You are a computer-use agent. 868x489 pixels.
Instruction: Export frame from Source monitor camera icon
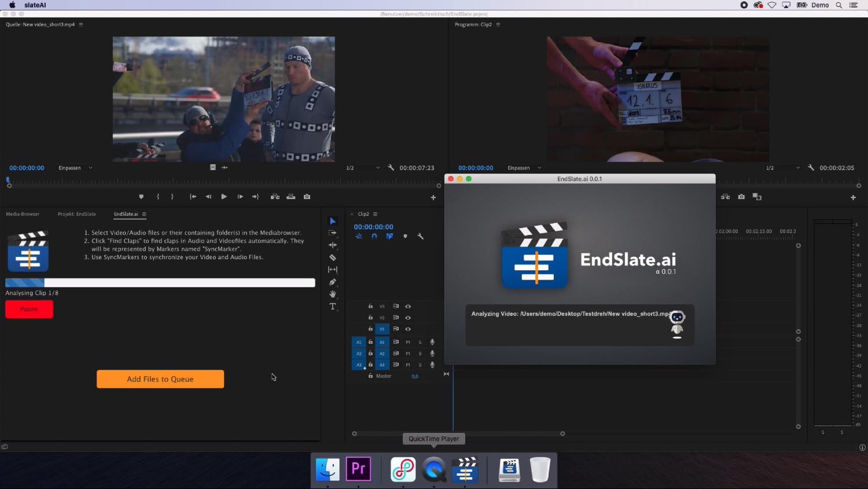click(x=307, y=197)
